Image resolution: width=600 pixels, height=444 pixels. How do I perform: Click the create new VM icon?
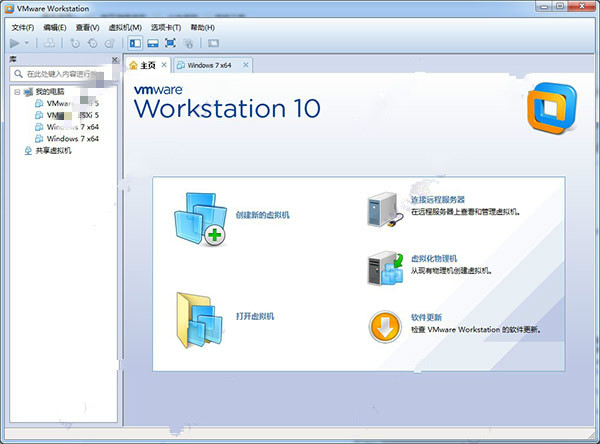pos(201,219)
